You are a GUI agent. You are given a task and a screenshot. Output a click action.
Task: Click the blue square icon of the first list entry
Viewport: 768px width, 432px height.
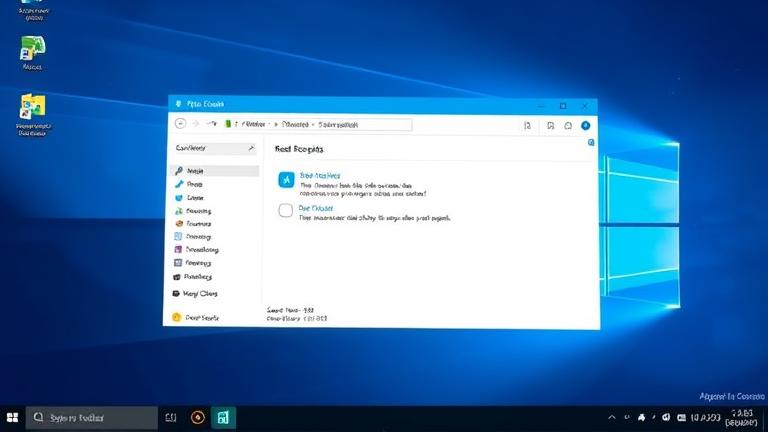click(287, 180)
